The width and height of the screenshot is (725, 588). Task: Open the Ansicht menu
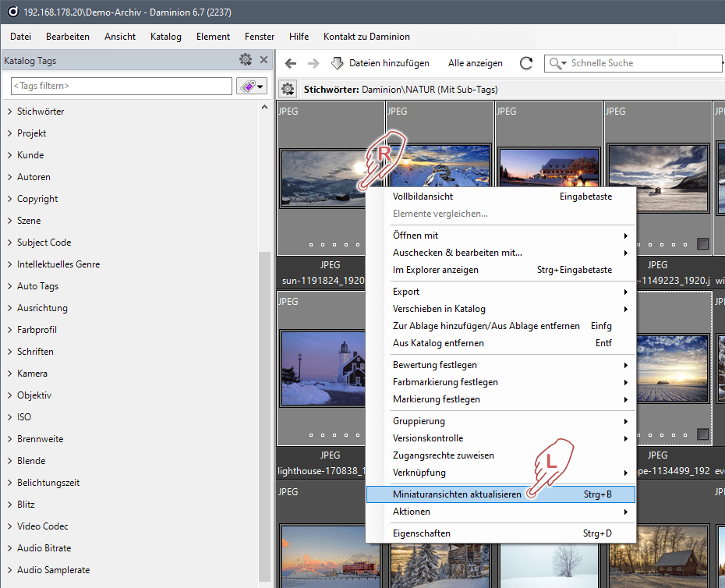[x=120, y=37]
